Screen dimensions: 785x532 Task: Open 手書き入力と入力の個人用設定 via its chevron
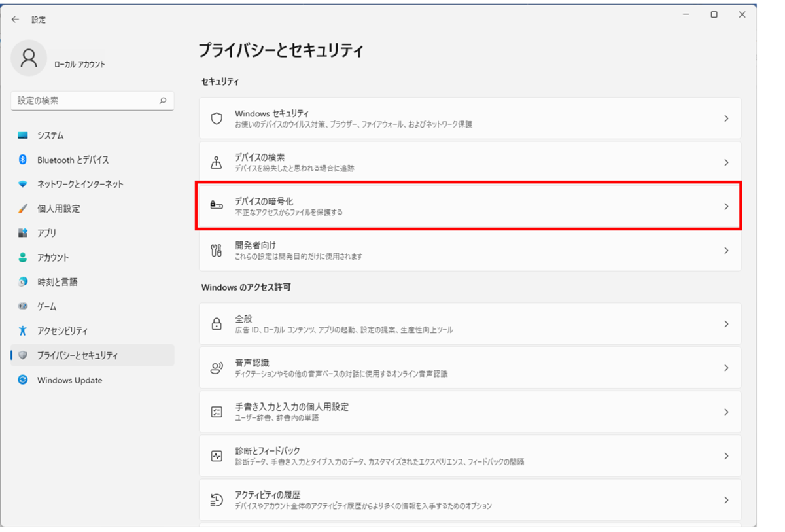[x=726, y=412]
